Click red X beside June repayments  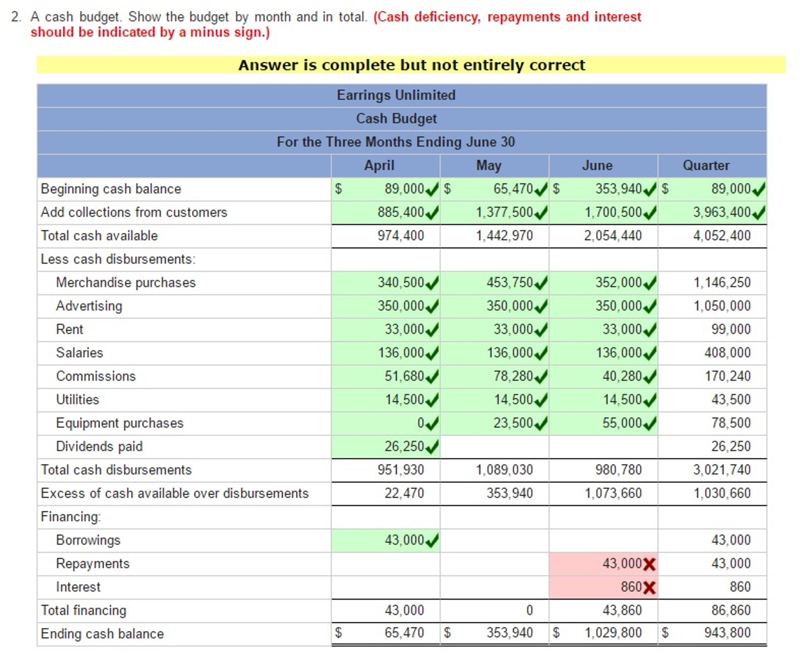click(650, 564)
